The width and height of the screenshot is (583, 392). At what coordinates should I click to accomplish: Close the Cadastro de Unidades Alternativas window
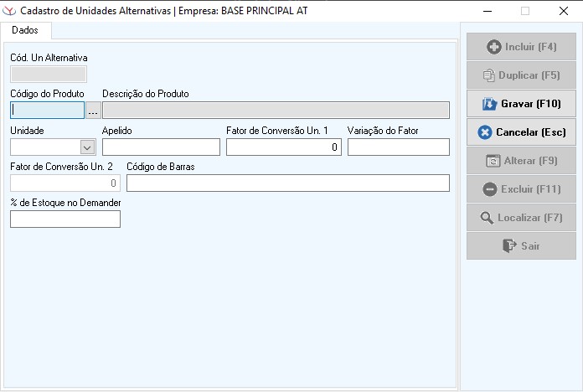point(563,11)
